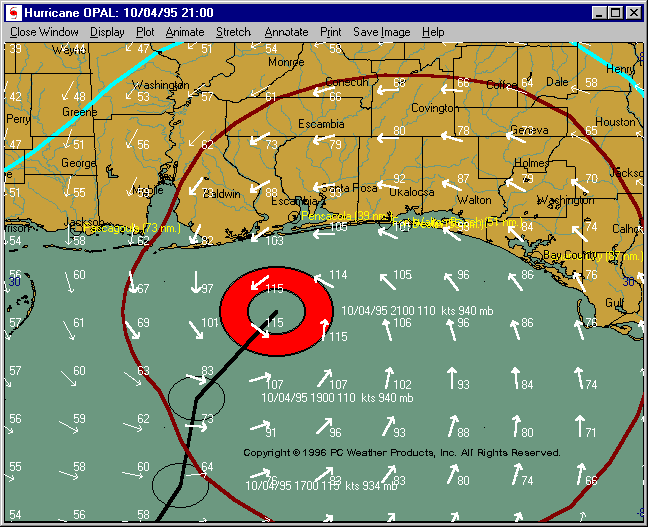Open the Annotate menu
The height and width of the screenshot is (527, 648).
[x=286, y=32]
